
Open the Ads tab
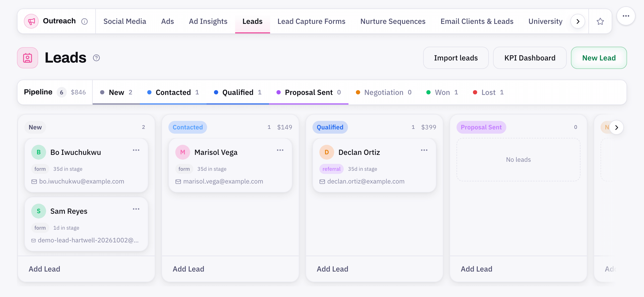[168, 21]
